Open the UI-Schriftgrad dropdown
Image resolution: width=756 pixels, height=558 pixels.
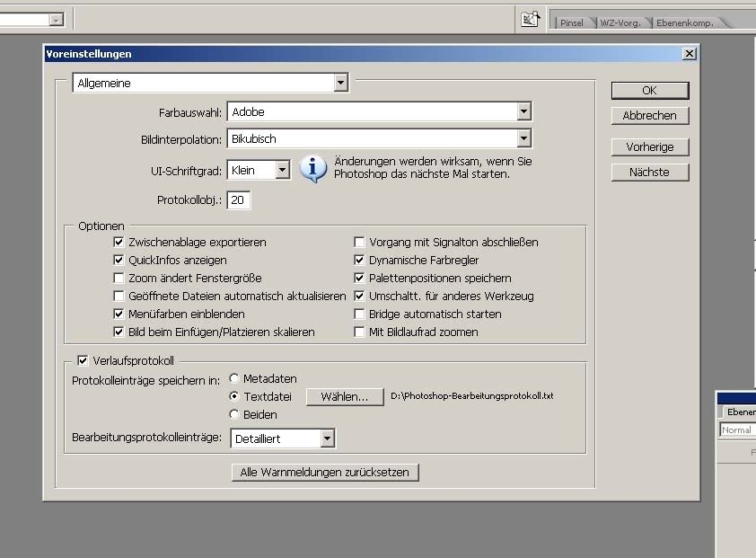[x=282, y=170]
